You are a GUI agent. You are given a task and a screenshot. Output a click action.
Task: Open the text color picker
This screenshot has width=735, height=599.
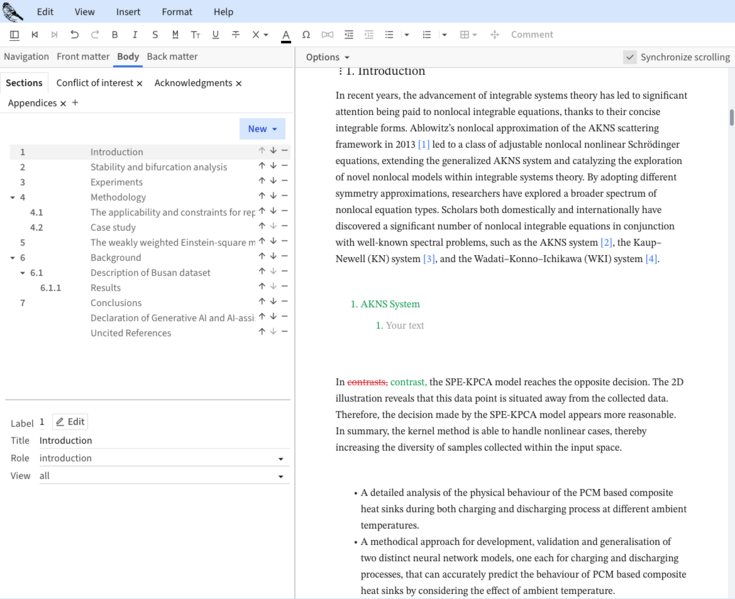point(286,35)
